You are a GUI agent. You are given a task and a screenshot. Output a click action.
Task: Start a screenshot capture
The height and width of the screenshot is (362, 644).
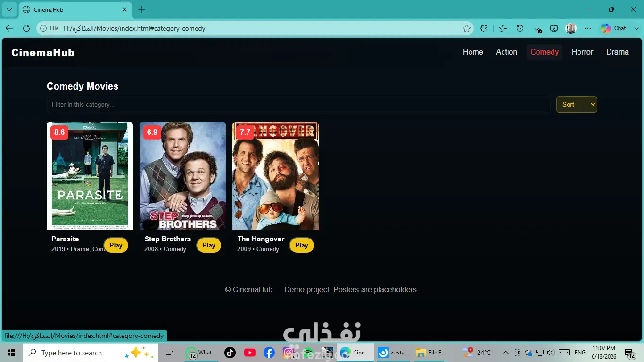point(554,28)
